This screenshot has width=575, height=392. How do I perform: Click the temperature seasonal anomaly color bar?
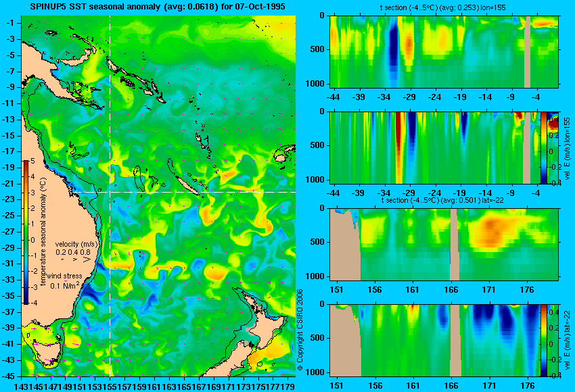26,232
